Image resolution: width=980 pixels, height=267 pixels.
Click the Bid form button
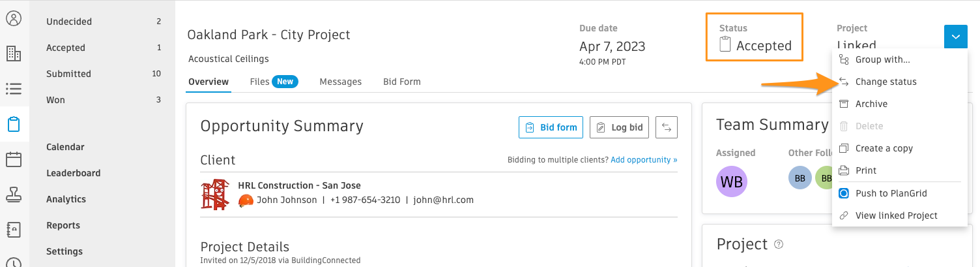pyautogui.click(x=551, y=127)
